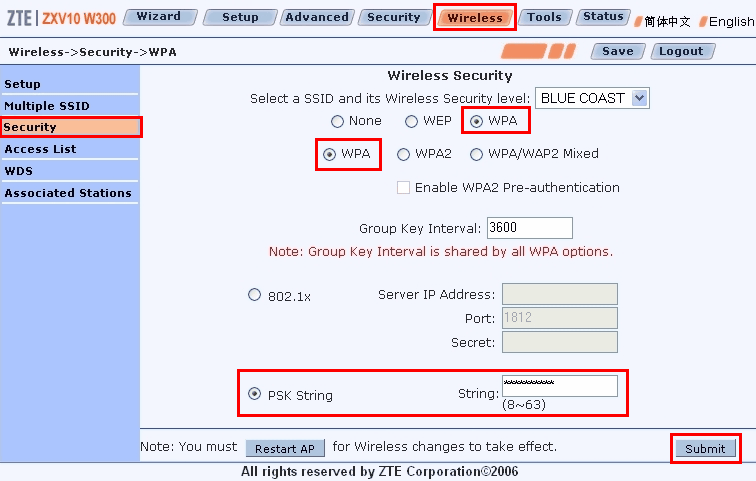Choose the WPA2 radio button
The image size is (756, 481).
pos(403,154)
